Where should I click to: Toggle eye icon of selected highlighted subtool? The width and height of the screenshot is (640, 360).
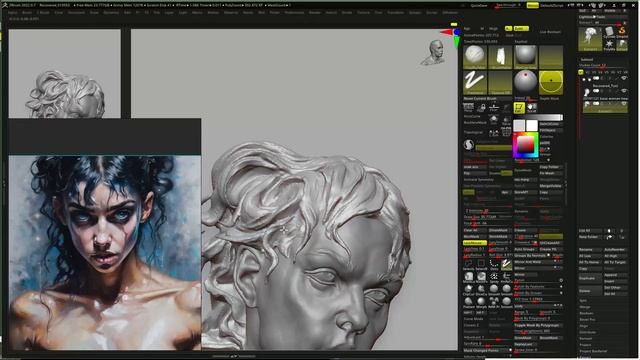[624, 104]
